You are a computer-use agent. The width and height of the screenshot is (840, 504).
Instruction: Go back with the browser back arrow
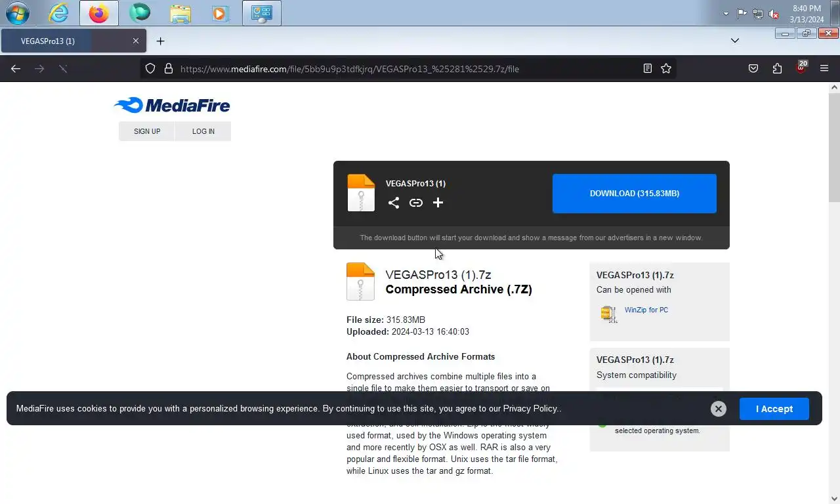tap(16, 68)
